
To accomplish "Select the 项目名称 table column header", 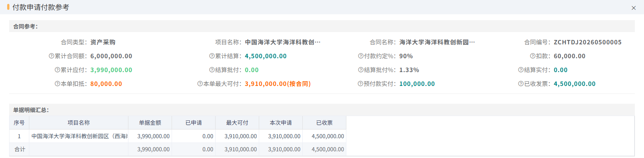I will point(78,123).
